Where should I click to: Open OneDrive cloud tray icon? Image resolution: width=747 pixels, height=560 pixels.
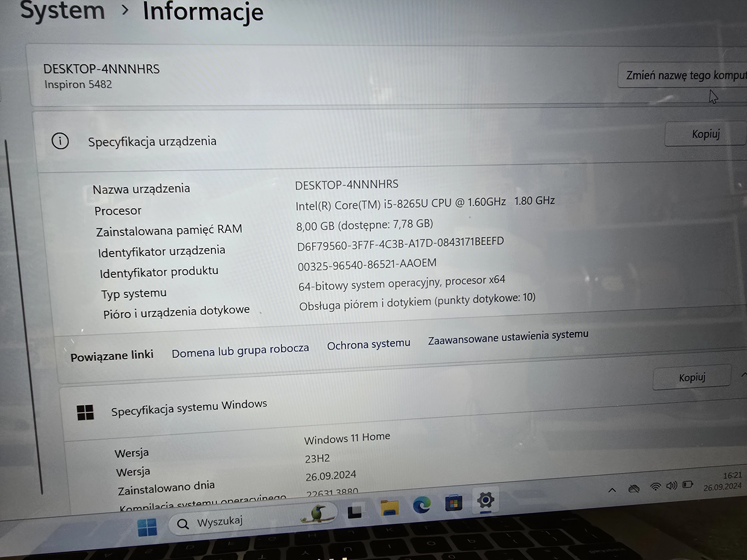click(x=633, y=489)
